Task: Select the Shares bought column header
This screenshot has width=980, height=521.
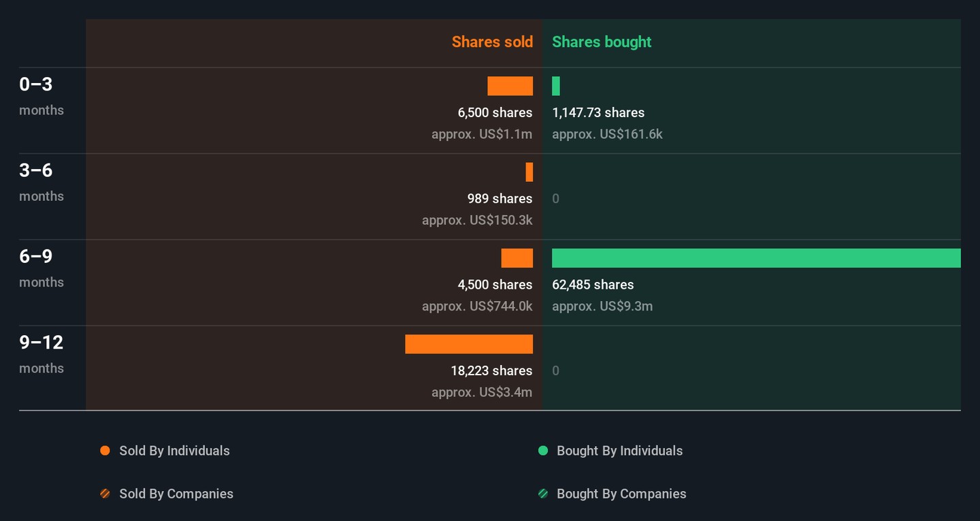Action: [x=602, y=42]
